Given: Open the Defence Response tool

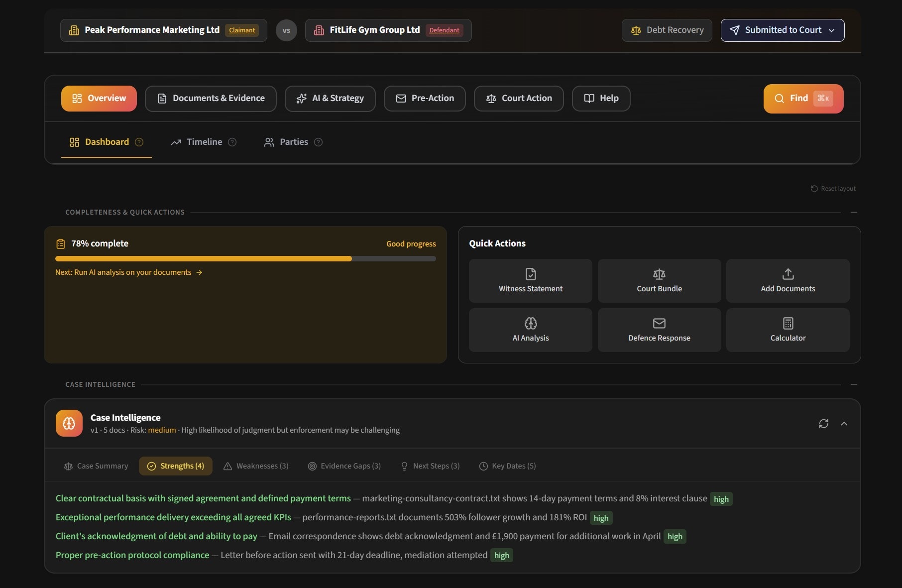Looking at the screenshot, I should [659, 330].
